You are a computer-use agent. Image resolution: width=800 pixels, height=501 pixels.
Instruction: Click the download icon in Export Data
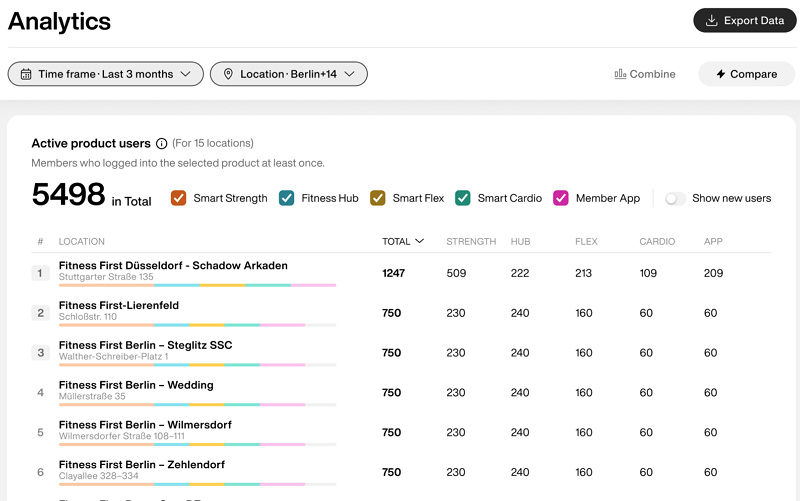coord(711,20)
